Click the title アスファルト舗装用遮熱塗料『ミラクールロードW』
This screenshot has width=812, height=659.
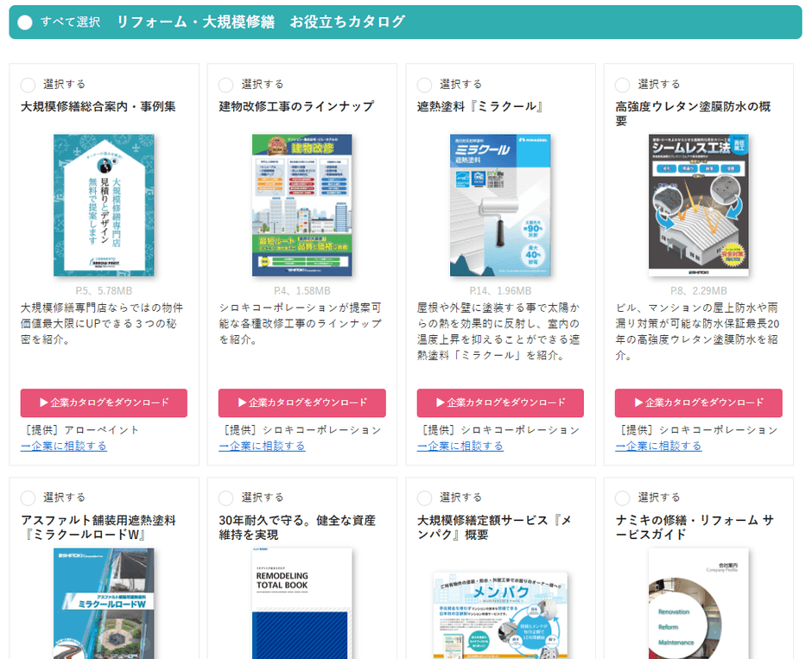tap(98, 527)
